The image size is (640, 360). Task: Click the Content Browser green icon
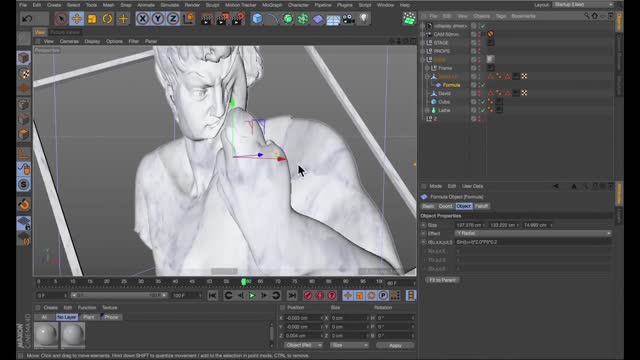pyautogui.click(x=409, y=19)
